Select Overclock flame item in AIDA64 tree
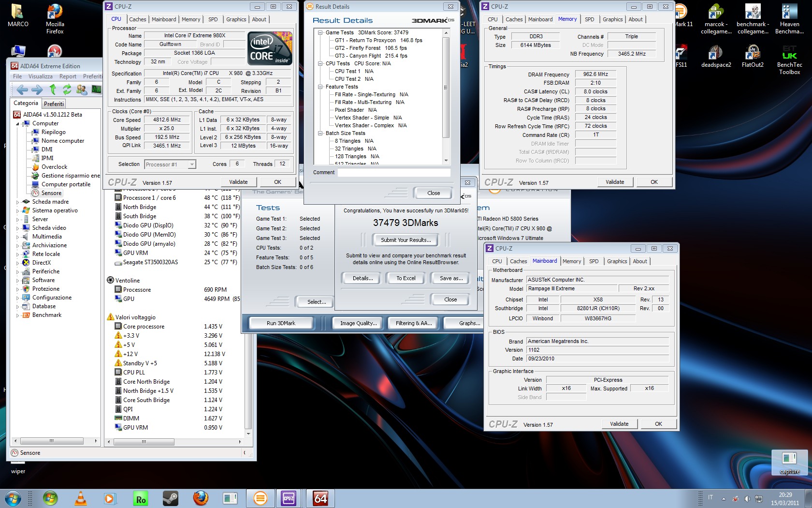Image resolution: width=812 pixels, height=508 pixels. [x=54, y=167]
